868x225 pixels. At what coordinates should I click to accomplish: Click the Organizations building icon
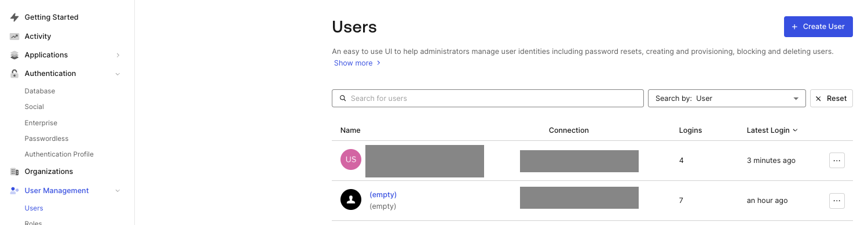[14, 172]
